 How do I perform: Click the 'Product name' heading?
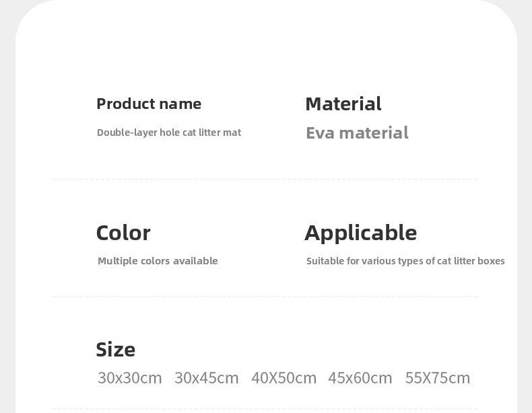point(149,104)
